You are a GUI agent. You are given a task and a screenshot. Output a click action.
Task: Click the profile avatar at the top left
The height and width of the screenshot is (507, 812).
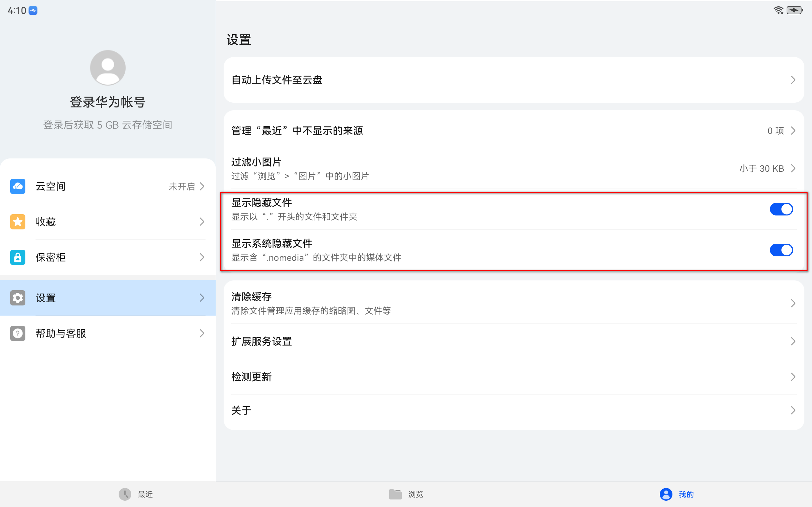(108, 67)
